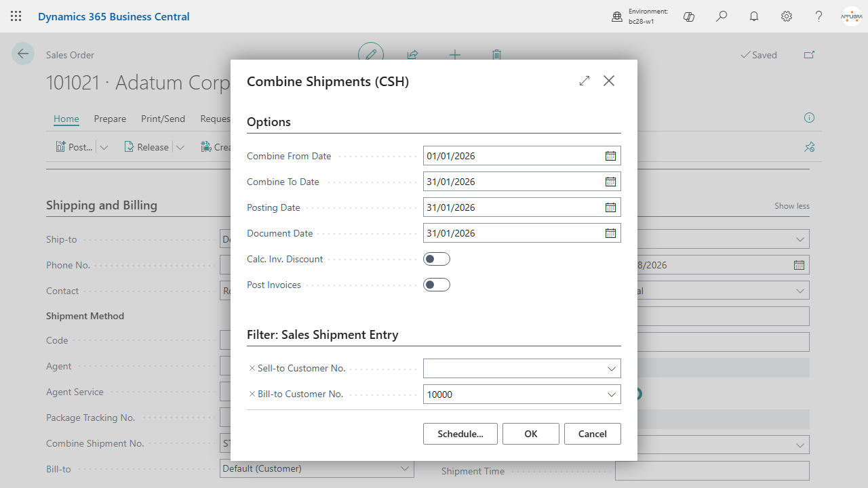Open the FactBox information pane icon
868x488 pixels.
click(809, 118)
